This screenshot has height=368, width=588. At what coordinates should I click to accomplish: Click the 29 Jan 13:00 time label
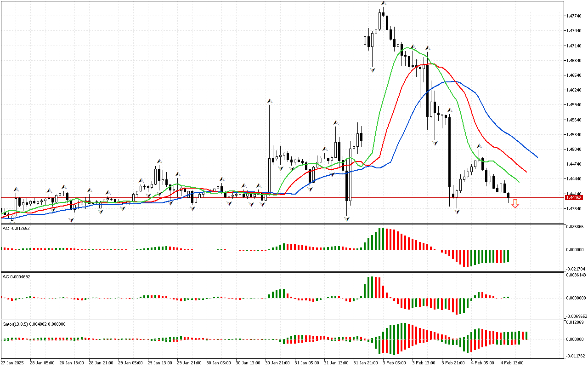click(x=159, y=362)
